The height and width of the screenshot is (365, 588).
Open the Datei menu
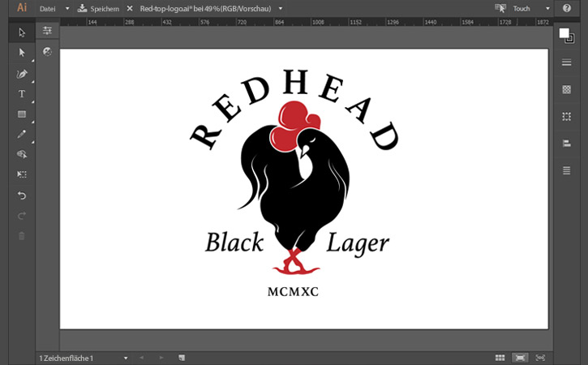pyautogui.click(x=48, y=9)
